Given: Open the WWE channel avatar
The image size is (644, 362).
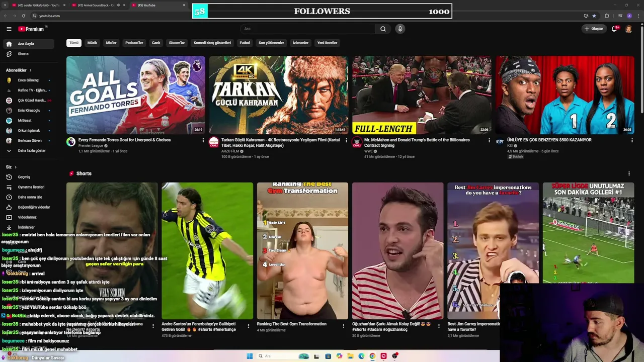Looking at the screenshot, I should [x=357, y=142].
